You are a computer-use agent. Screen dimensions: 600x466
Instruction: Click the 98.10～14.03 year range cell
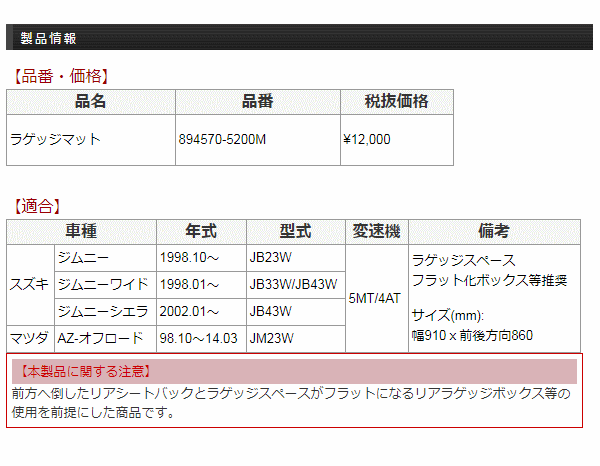click(x=198, y=338)
